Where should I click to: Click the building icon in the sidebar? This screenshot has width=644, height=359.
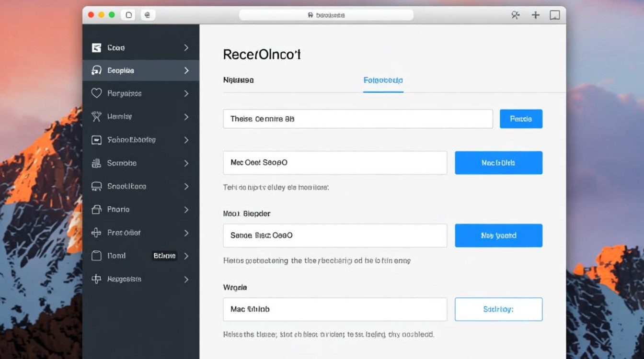point(96,163)
